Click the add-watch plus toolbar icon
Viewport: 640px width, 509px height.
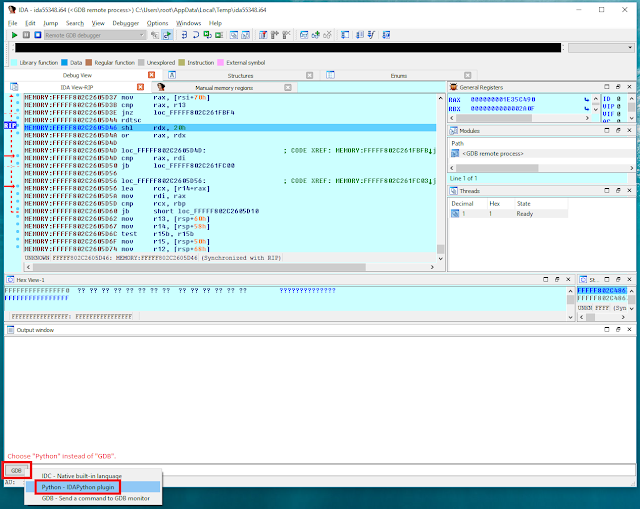[x=315, y=35]
